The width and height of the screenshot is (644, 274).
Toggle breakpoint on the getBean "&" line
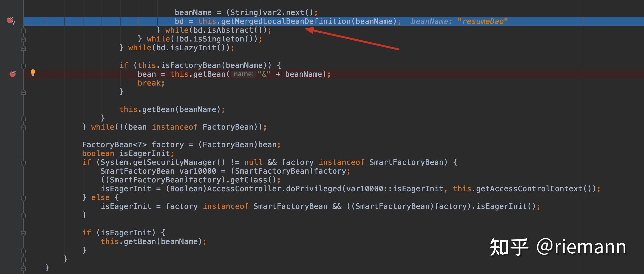[x=13, y=74]
